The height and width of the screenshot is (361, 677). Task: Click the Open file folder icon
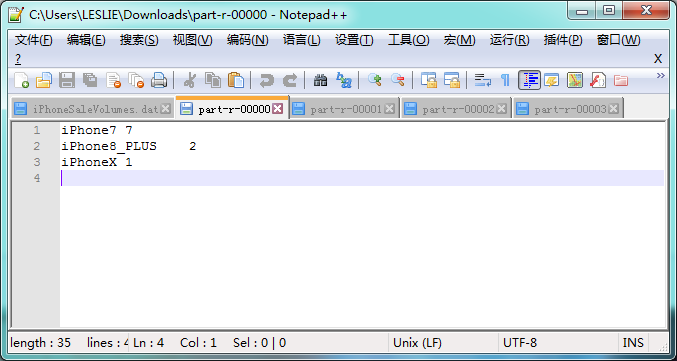click(44, 80)
